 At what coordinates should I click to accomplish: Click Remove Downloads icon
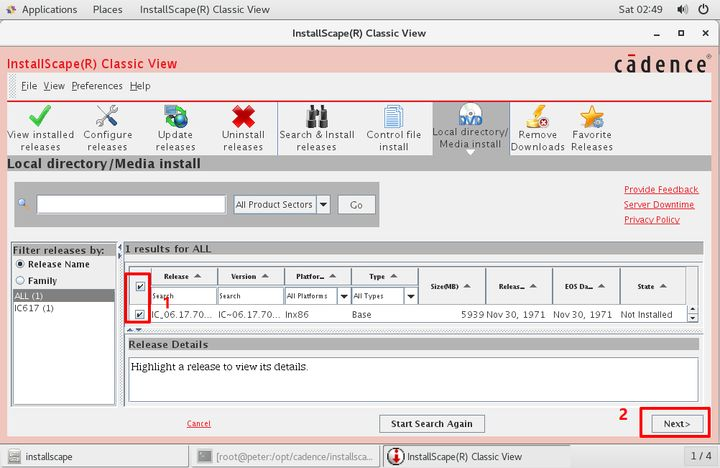pos(538,128)
